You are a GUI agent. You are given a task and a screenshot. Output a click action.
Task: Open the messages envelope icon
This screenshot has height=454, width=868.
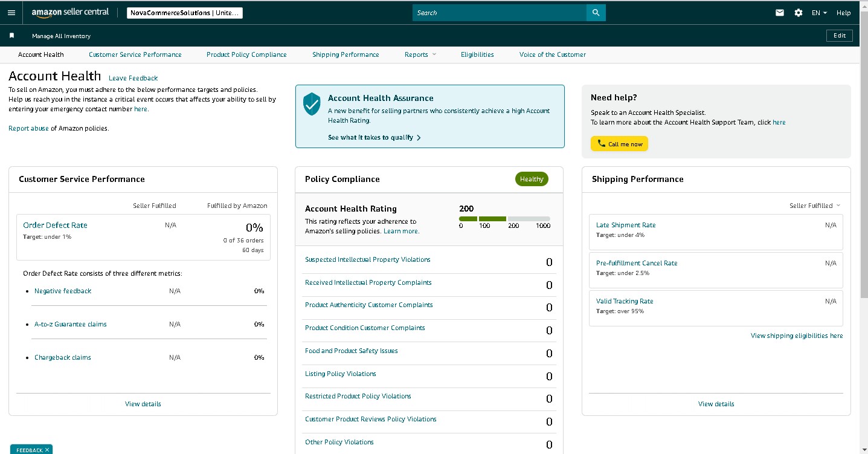pyautogui.click(x=780, y=13)
